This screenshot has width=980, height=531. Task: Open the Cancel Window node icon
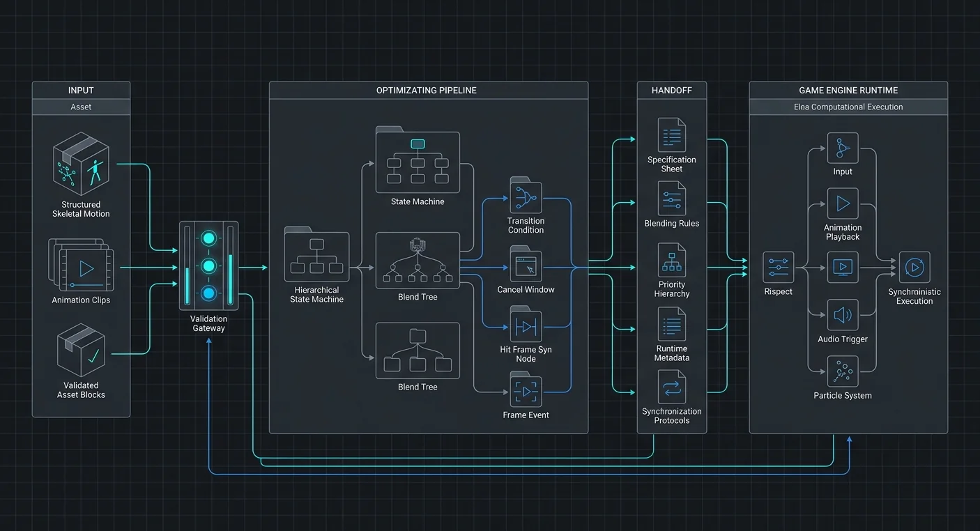click(526, 264)
